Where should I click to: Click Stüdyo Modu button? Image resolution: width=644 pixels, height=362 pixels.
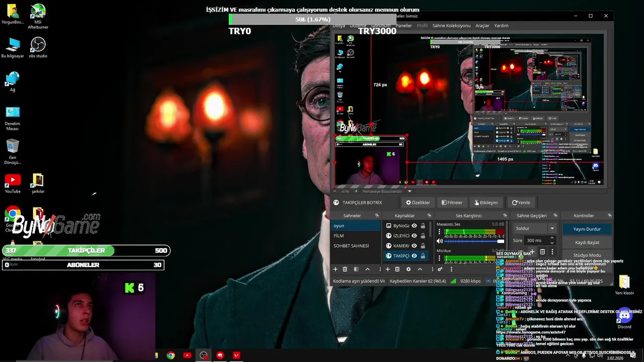587,255
